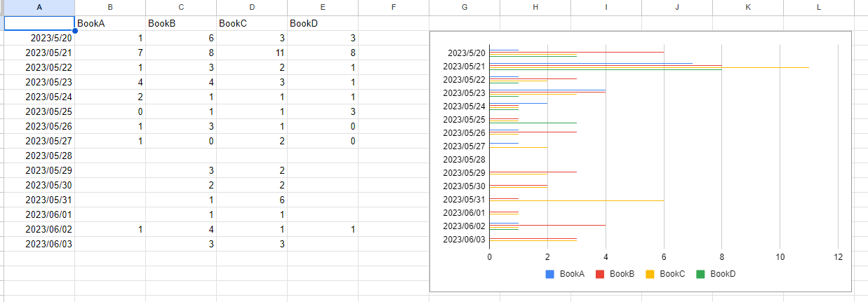
Task: Click the BookA header cell
Action: (x=110, y=23)
